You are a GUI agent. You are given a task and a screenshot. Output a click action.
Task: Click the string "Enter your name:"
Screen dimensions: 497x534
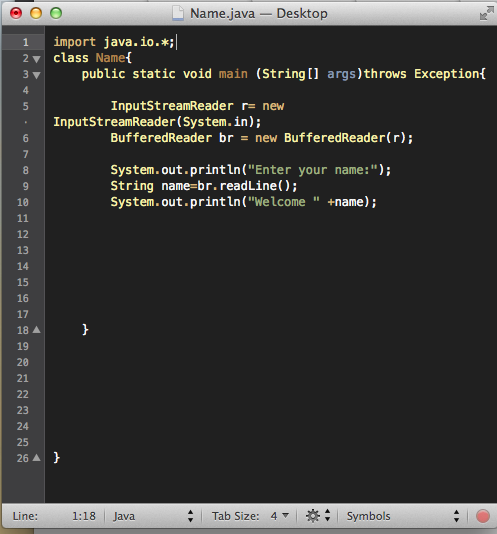[x=313, y=170]
